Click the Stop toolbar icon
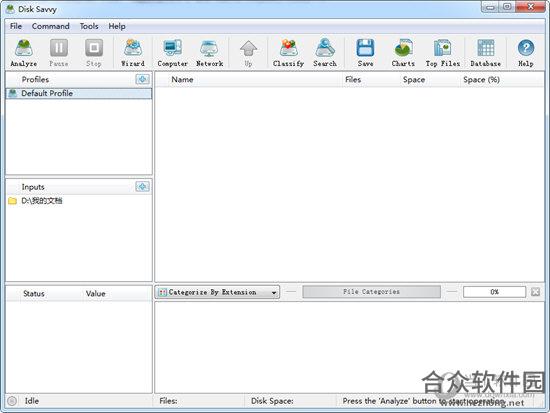This screenshot has width=550, height=413. (94, 53)
